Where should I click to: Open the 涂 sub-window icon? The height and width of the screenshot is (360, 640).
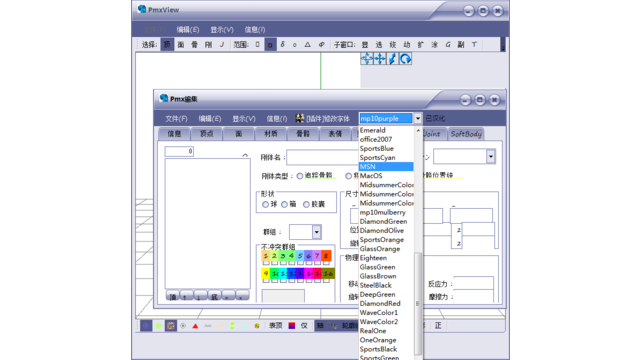pos(434,44)
